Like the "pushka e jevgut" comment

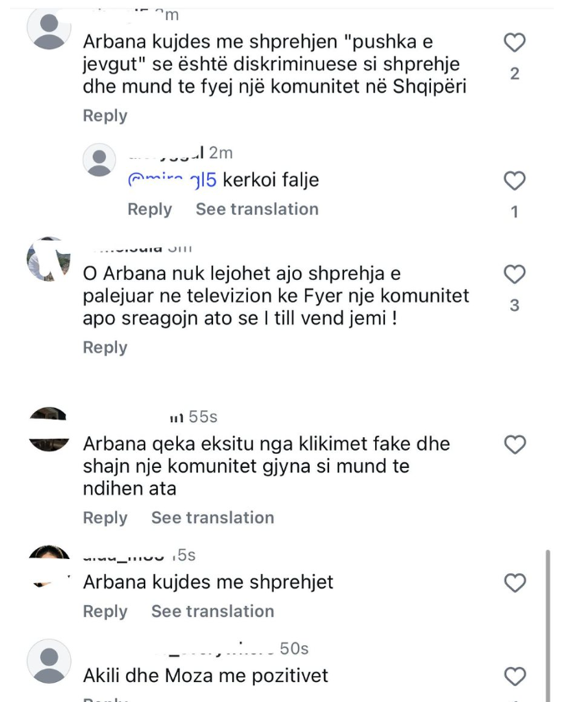(x=515, y=43)
